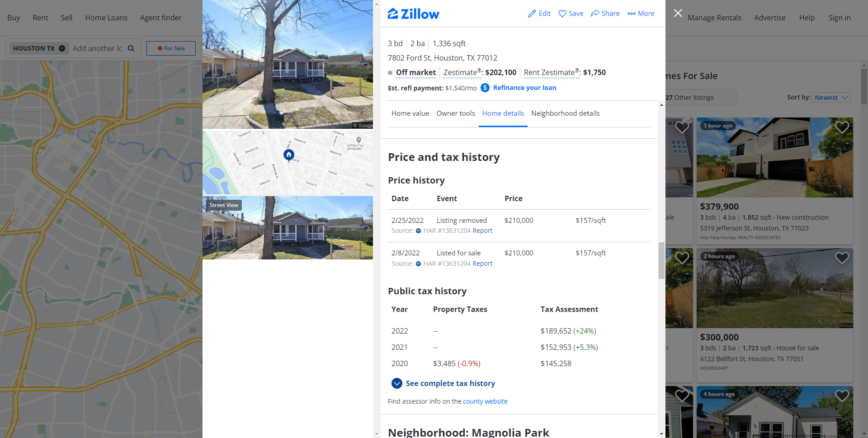The height and width of the screenshot is (438, 868).
Task: Remove the HOUSTON TX search chip
Action: click(x=62, y=48)
